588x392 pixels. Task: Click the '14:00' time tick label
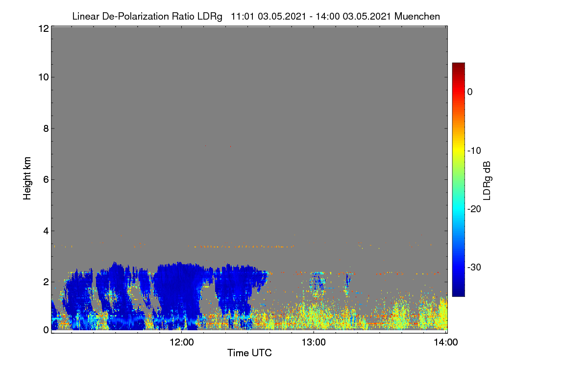click(445, 343)
